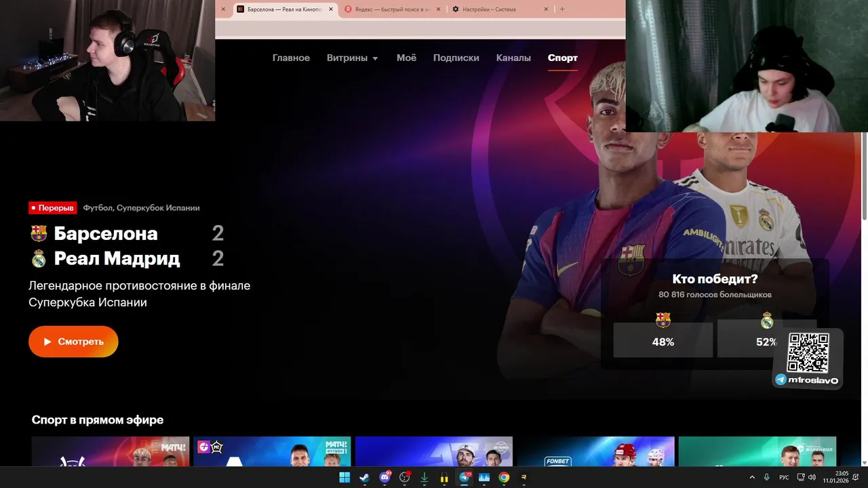Click the settings gear favicon on the tab
The image size is (868, 488).
click(x=456, y=9)
